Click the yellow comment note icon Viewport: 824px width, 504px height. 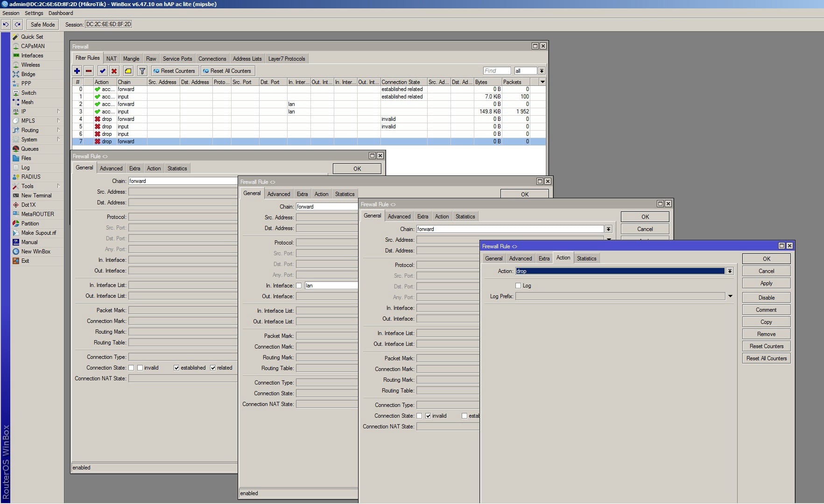(x=128, y=71)
